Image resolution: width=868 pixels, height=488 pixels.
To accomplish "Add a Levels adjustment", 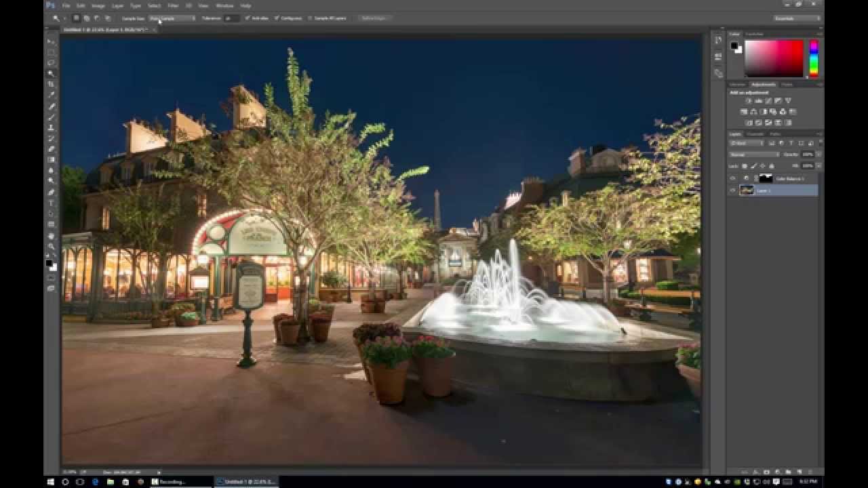I will (759, 100).
